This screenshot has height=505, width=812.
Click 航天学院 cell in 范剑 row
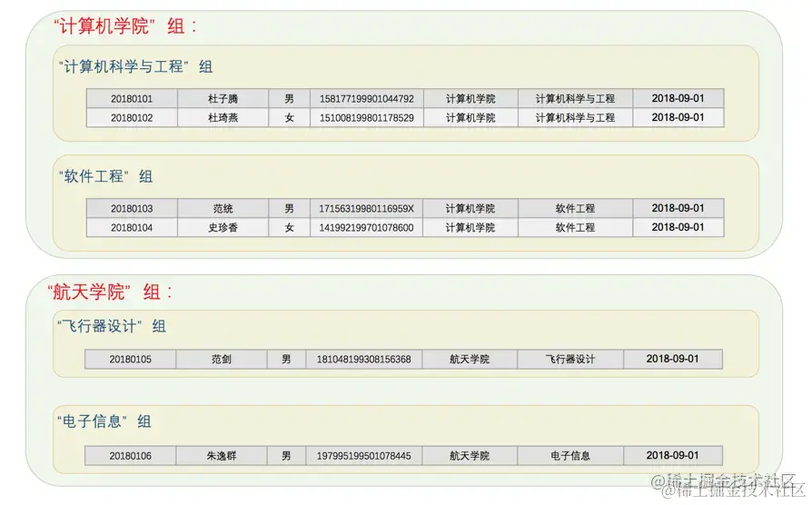click(x=470, y=359)
